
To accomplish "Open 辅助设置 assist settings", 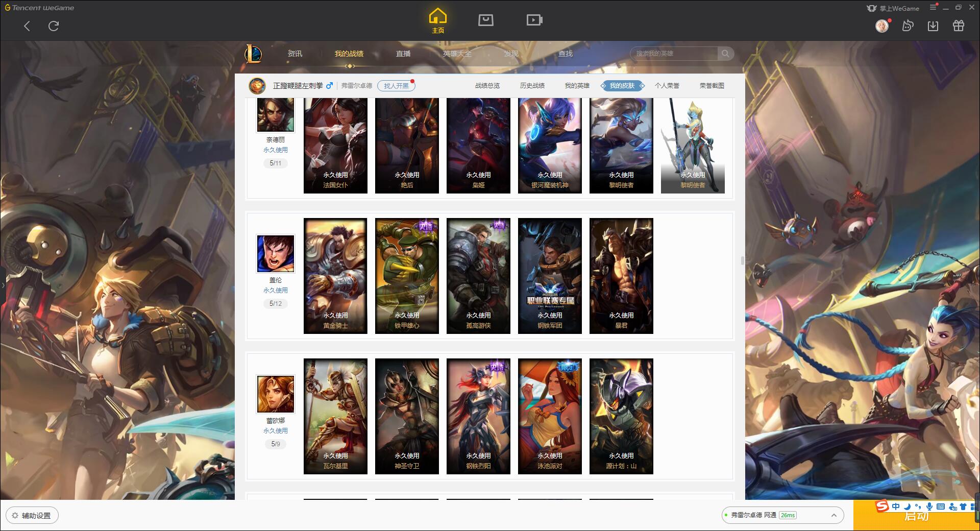I will point(32,516).
